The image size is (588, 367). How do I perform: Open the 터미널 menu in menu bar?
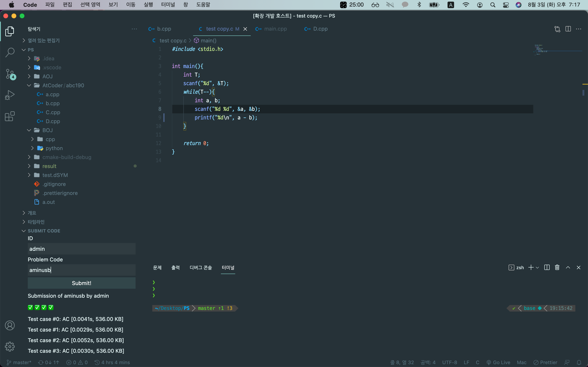coord(168,5)
